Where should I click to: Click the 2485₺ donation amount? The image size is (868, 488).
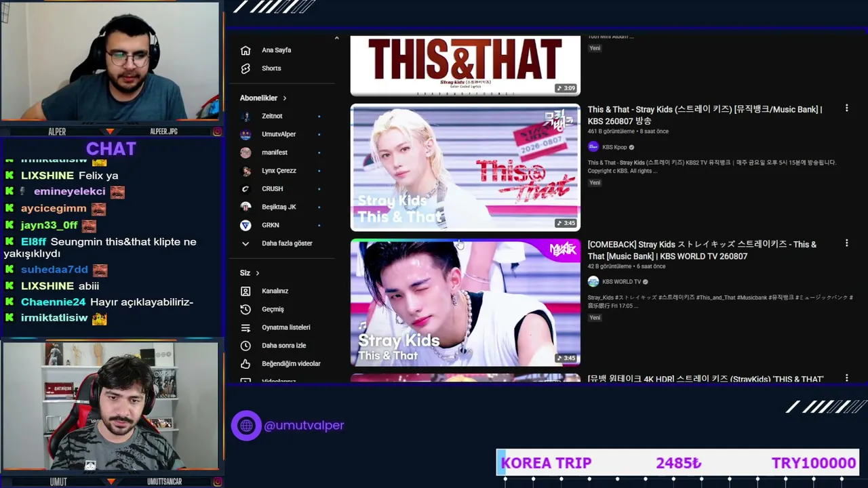click(679, 464)
